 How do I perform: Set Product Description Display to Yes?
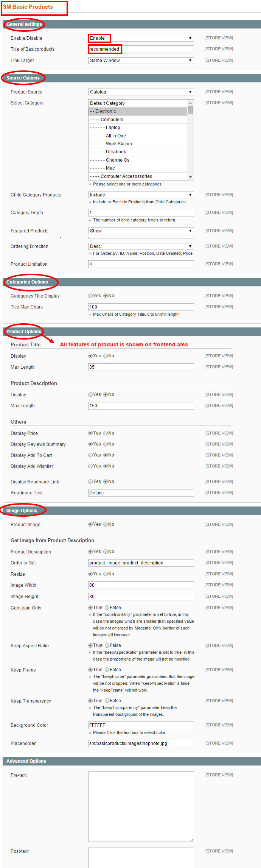(x=90, y=395)
